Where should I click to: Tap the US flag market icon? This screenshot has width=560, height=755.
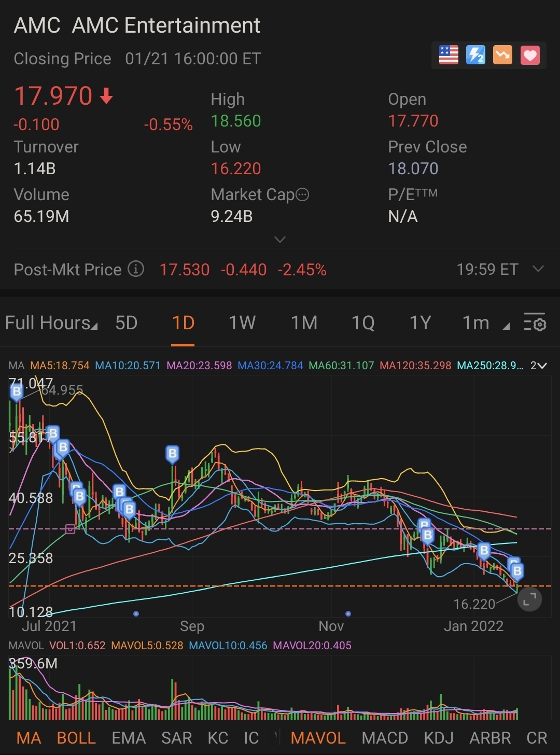coord(449,55)
